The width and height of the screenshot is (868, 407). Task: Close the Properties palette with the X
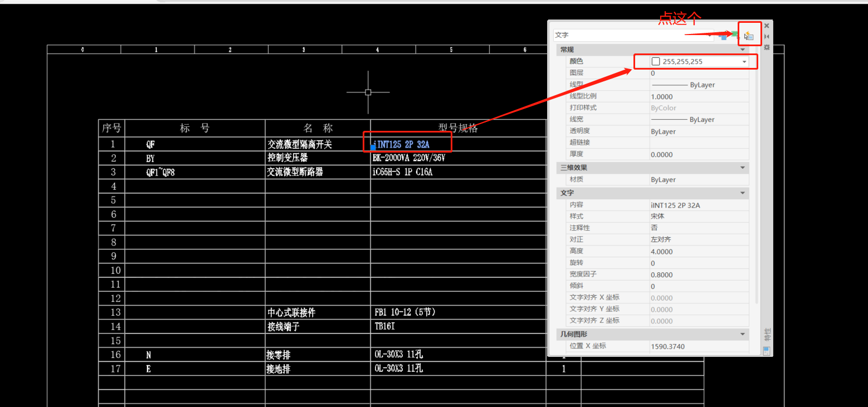click(767, 26)
